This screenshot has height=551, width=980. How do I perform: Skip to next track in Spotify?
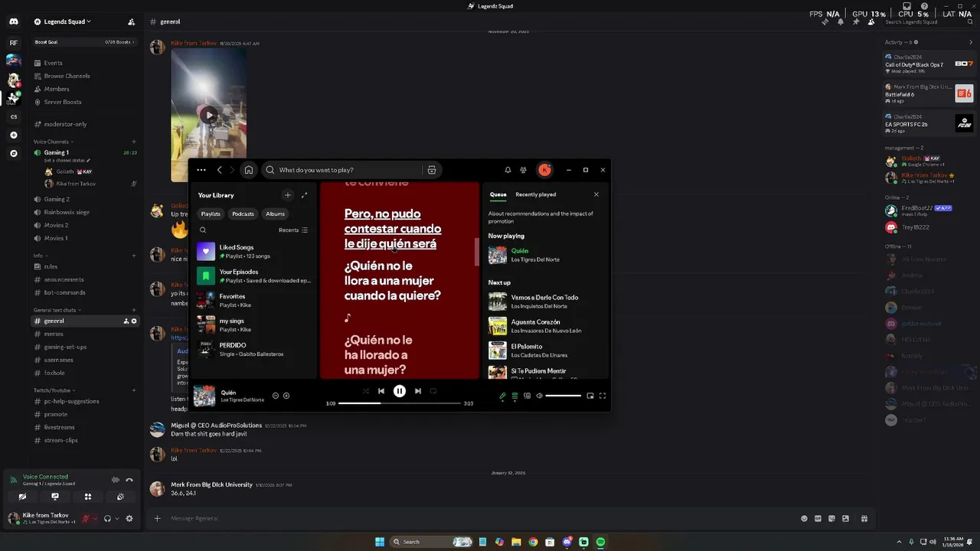point(418,391)
